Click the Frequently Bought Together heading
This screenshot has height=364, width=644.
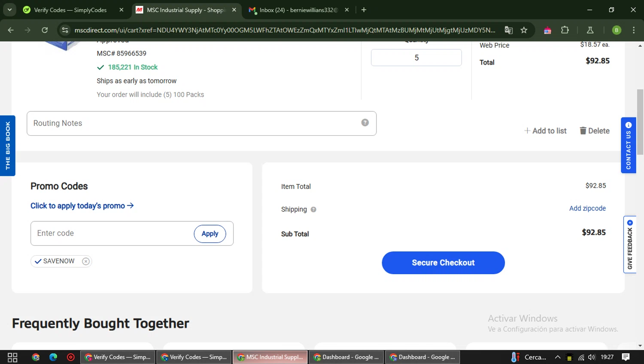coord(100,323)
